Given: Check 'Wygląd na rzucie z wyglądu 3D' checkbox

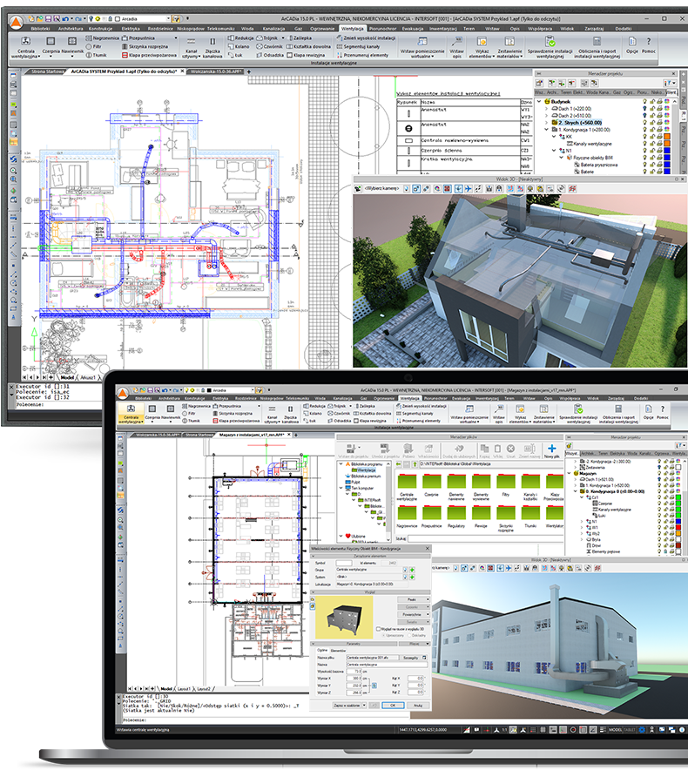Looking at the screenshot, I should click(x=378, y=629).
